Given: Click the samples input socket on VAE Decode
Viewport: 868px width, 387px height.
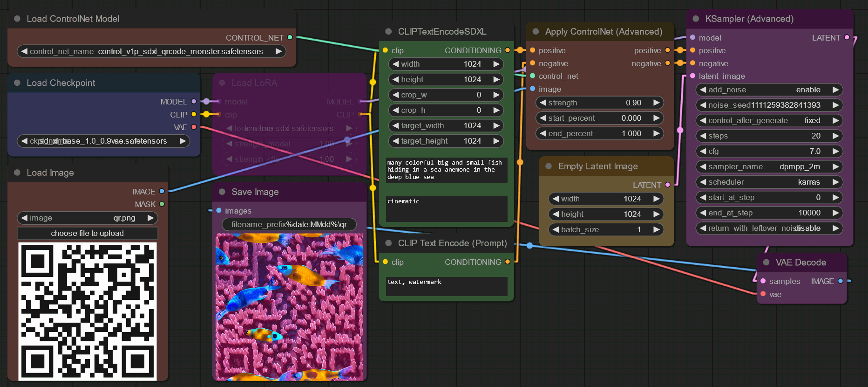Looking at the screenshot, I should (763, 281).
